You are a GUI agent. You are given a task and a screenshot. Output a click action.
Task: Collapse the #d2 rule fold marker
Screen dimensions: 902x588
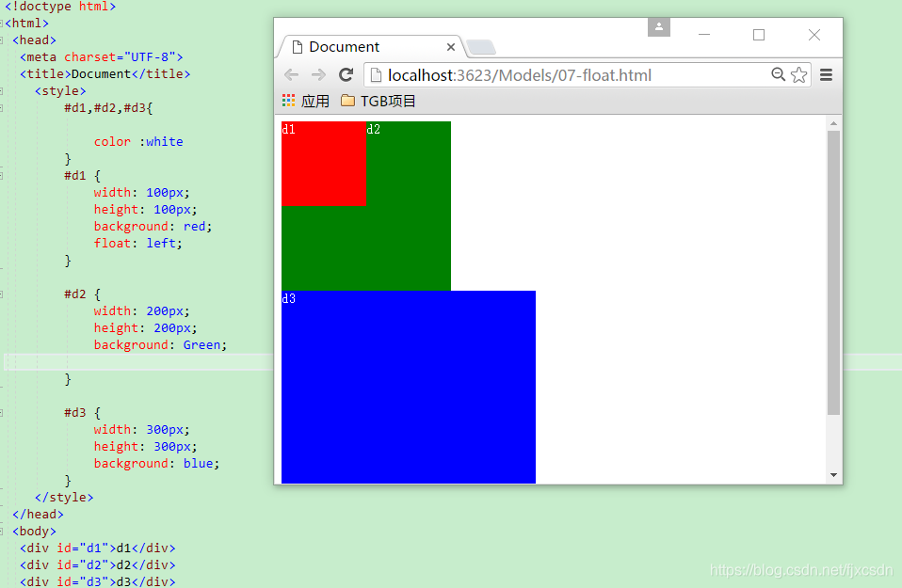coord(2,294)
